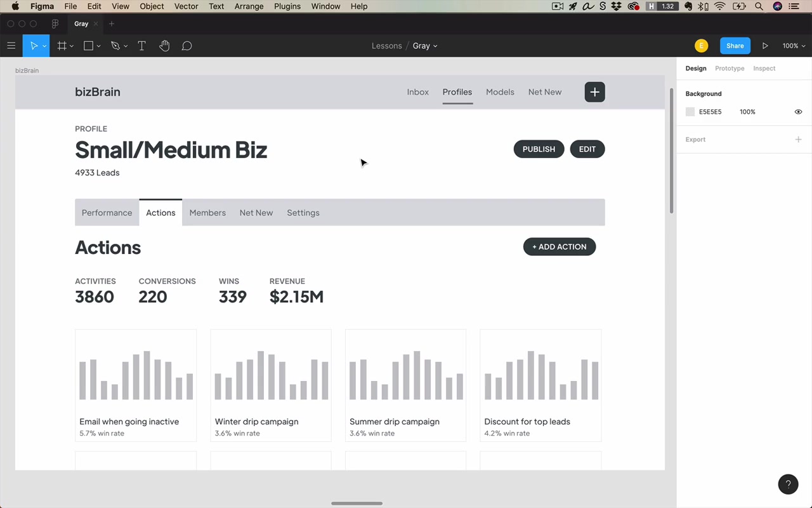Open the Figma main hamburger menu

pos(11,46)
